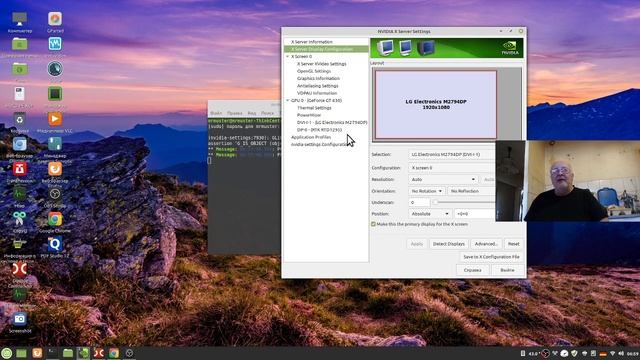640x360 pixels.
Task: Open the volume tray icon
Action: (621, 353)
